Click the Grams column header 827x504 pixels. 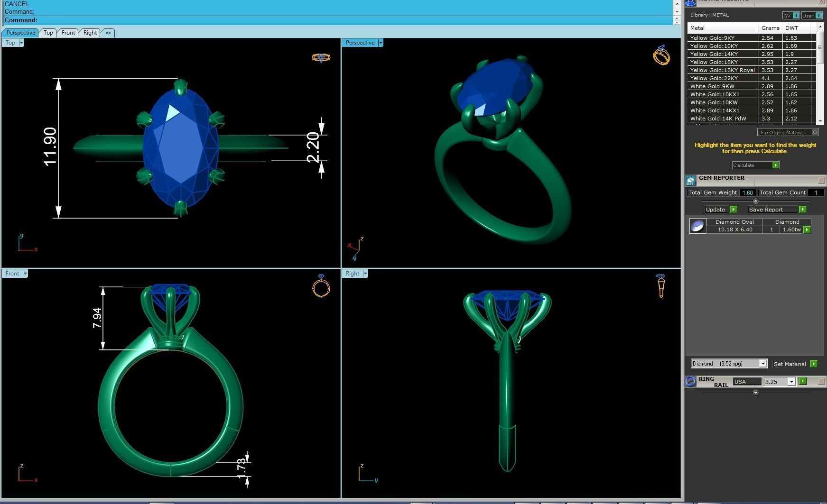(770, 28)
